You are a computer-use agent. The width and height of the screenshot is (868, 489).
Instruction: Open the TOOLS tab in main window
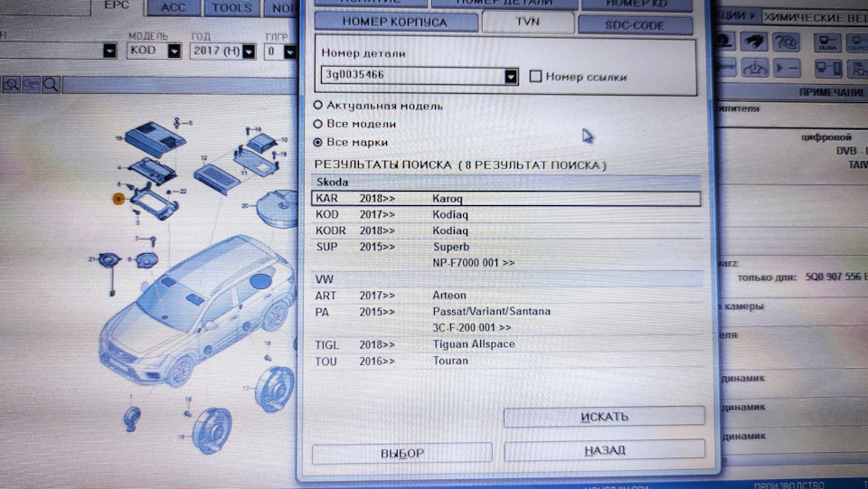coord(232,8)
